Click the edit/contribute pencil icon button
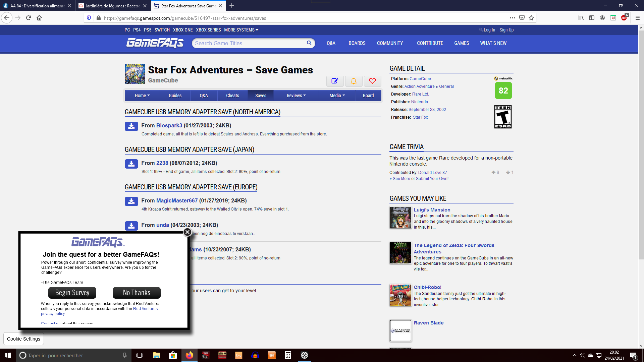 pos(335,81)
